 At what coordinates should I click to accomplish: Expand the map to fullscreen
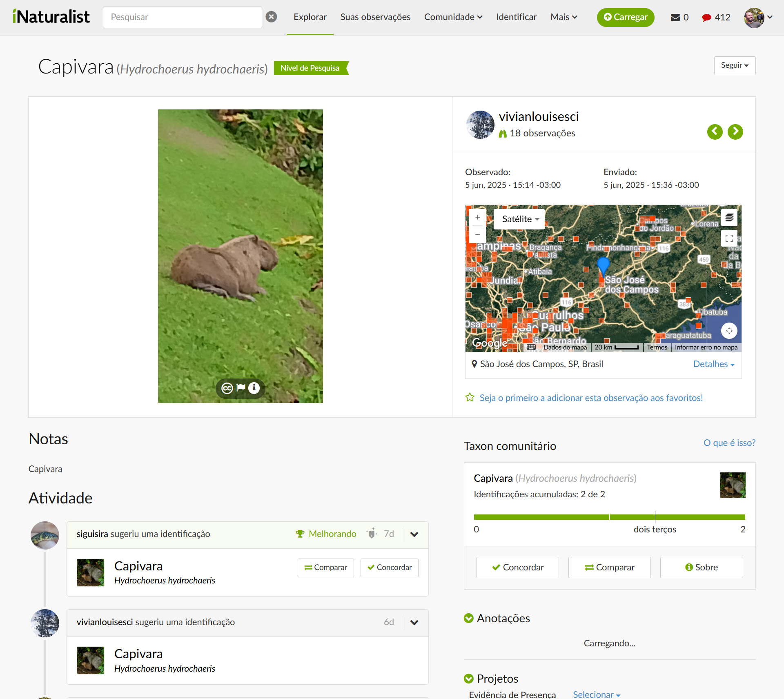pos(729,238)
